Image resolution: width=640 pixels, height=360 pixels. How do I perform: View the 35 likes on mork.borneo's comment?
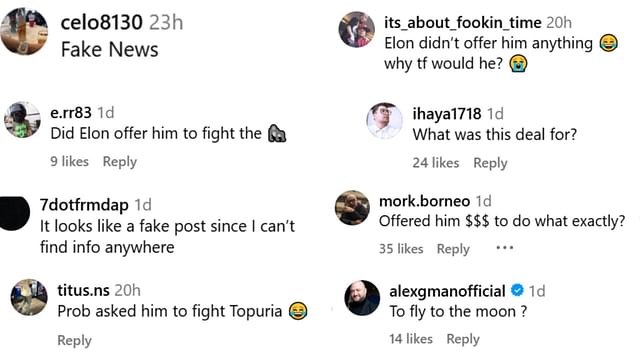tap(401, 249)
